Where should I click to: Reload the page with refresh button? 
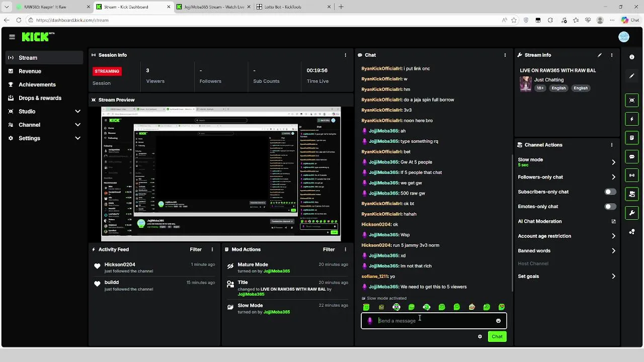[x=19, y=20]
